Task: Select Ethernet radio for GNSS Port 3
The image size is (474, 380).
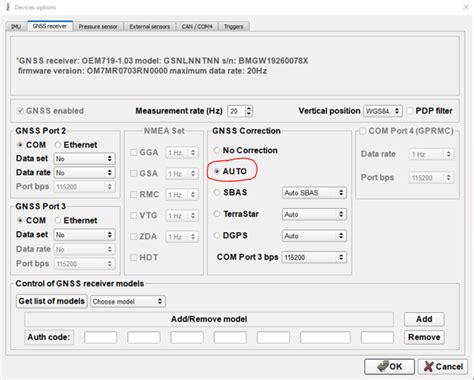Action: pyautogui.click(x=58, y=220)
